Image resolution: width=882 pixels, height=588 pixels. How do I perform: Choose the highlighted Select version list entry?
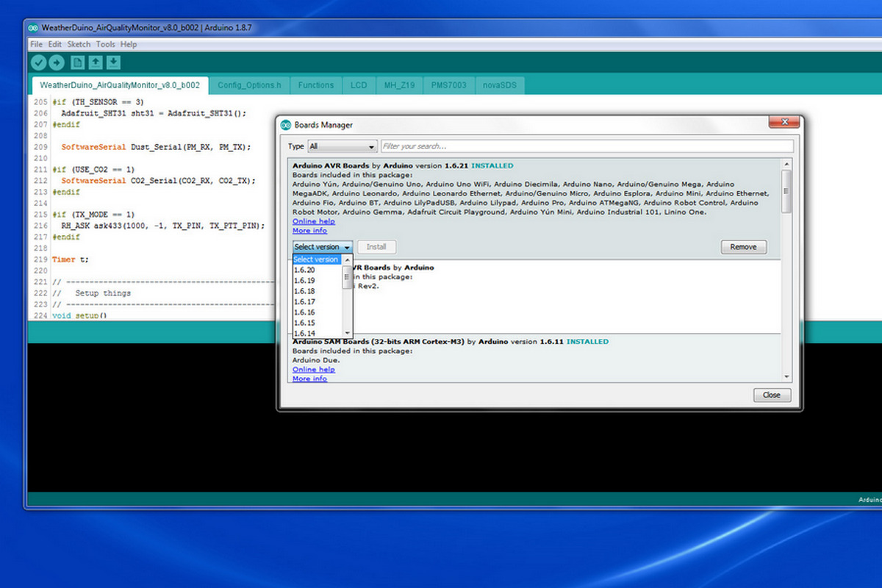318,259
